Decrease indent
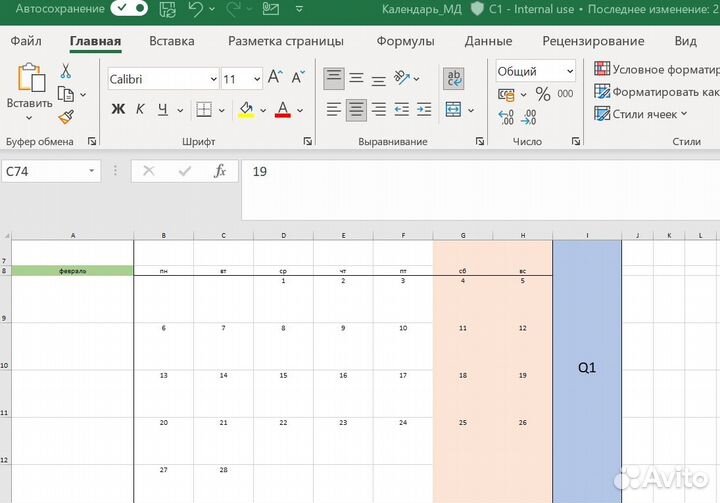The height and width of the screenshot is (503, 720). (401, 109)
